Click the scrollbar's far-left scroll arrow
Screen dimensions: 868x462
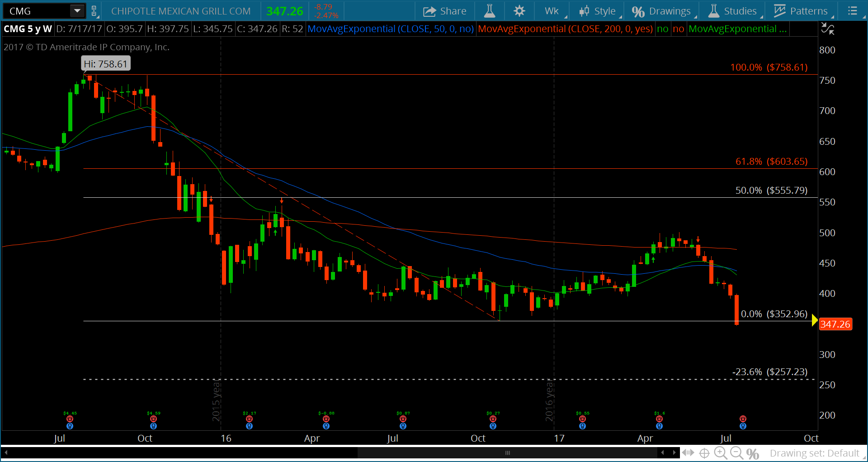click(6, 452)
